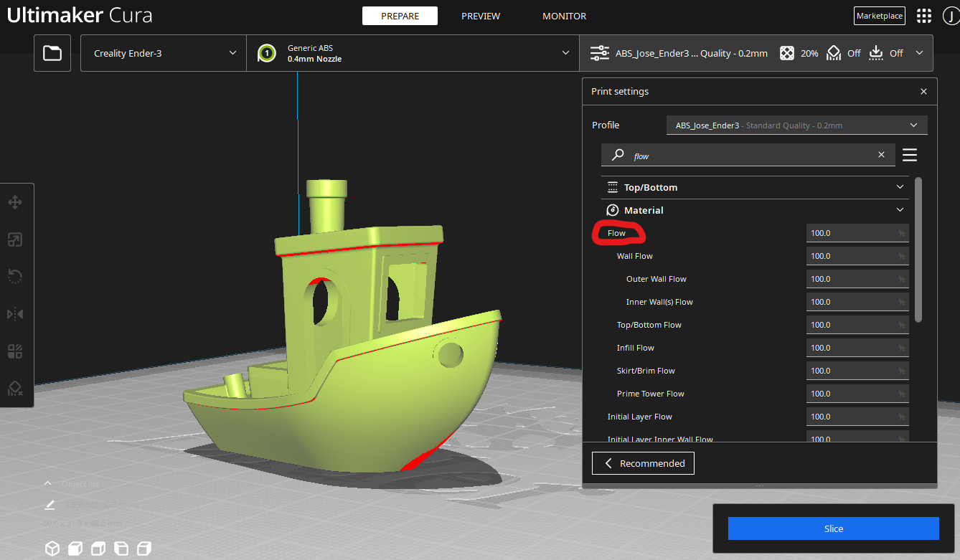The width and height of the screenshot is (960, 560).
Task: Collapse the print settings summary chevron
Action: click(919, 53)
